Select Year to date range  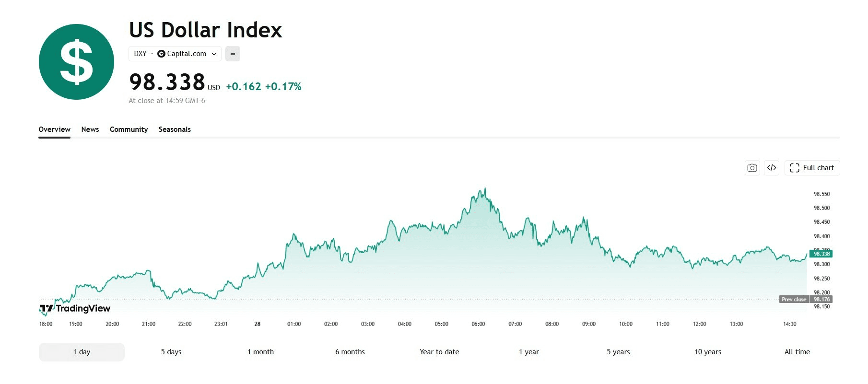[439, 352]
